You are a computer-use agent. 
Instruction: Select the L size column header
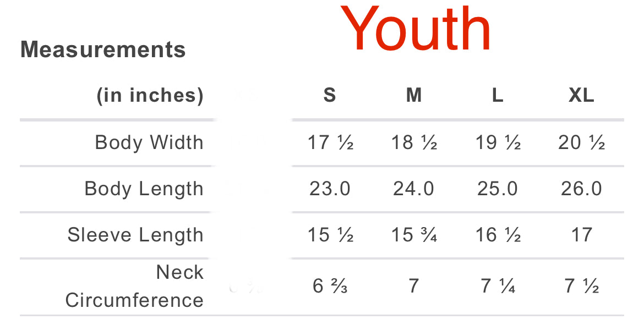click(x=497, y=96)
